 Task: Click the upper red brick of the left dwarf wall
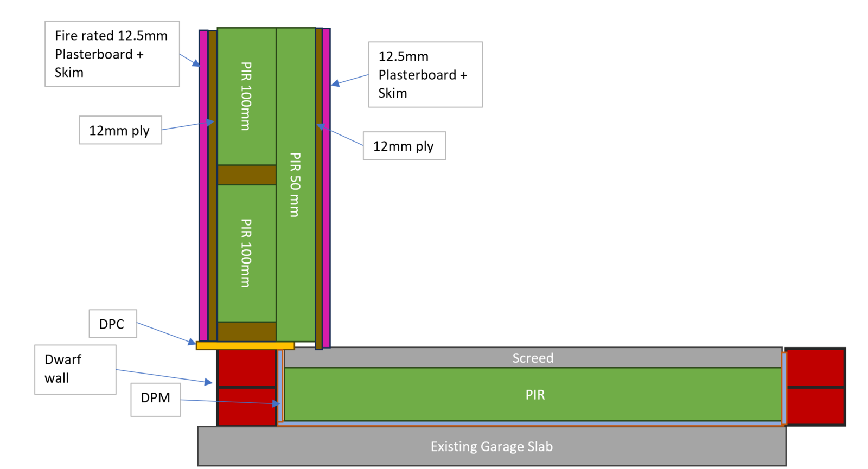pos(246,368)
